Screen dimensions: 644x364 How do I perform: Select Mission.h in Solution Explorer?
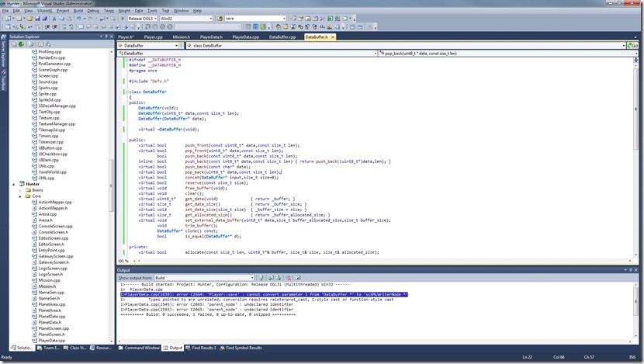click(x=47, y=286)
